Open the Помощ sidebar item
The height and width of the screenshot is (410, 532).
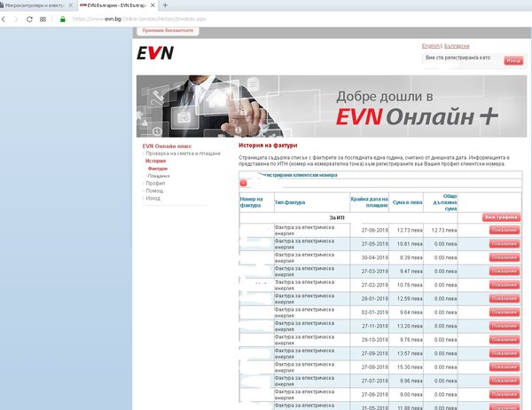[x=154, y=191]
